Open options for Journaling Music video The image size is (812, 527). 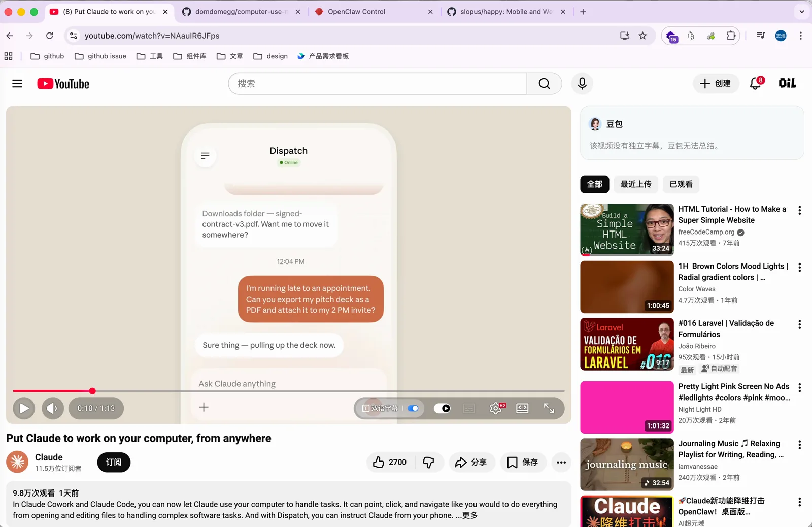point(800,445)
